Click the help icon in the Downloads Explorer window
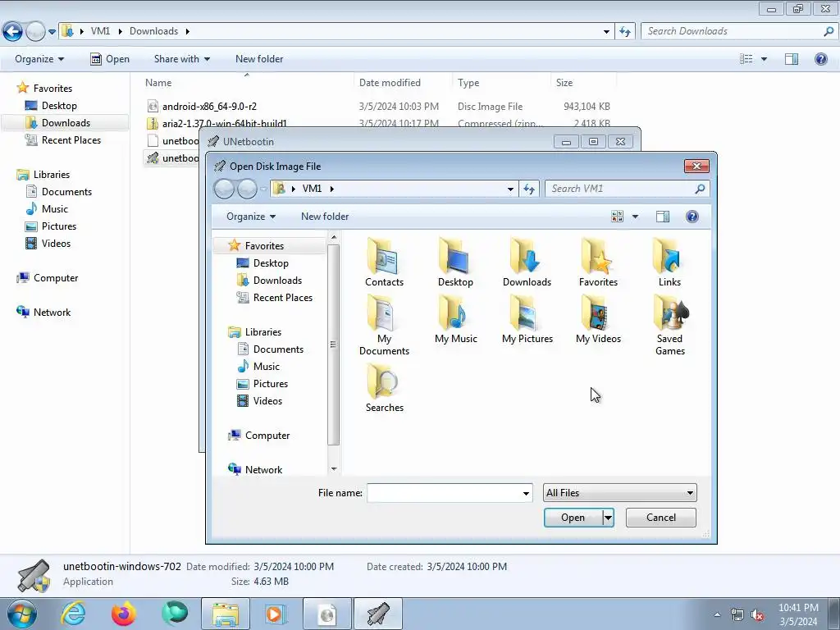The width and height of the screenshot is (840, 630). (x=820, y=59)
